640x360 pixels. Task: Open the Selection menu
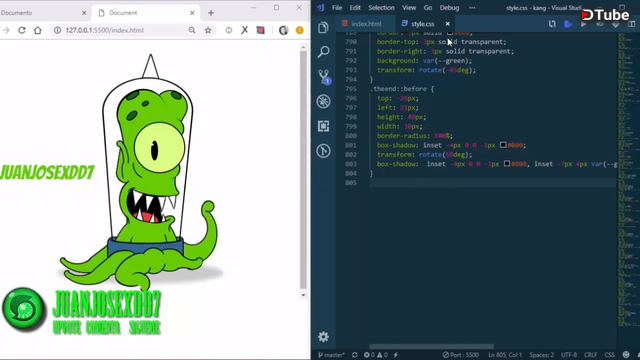[381, 8]
